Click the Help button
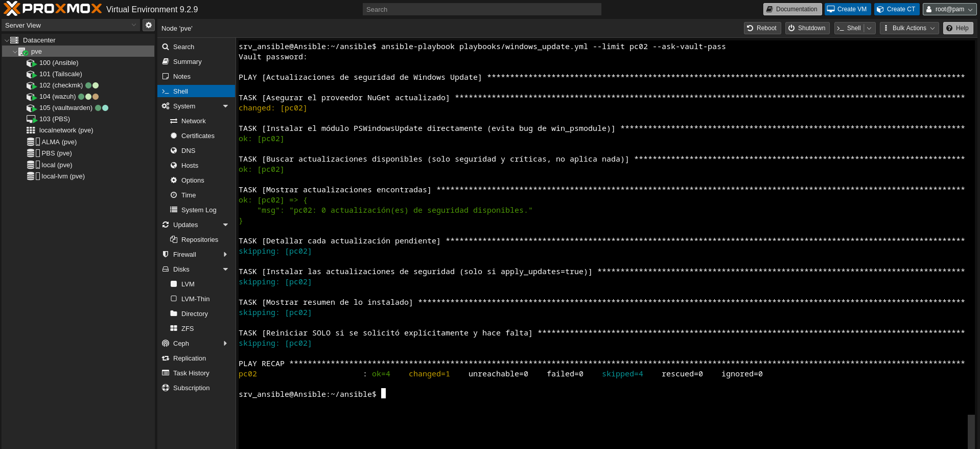Viewport: 980px width, 449px height. 958,28
